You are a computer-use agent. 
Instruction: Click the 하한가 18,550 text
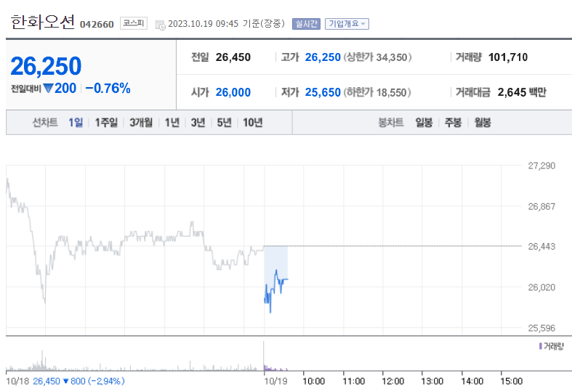tap(377, 92)
